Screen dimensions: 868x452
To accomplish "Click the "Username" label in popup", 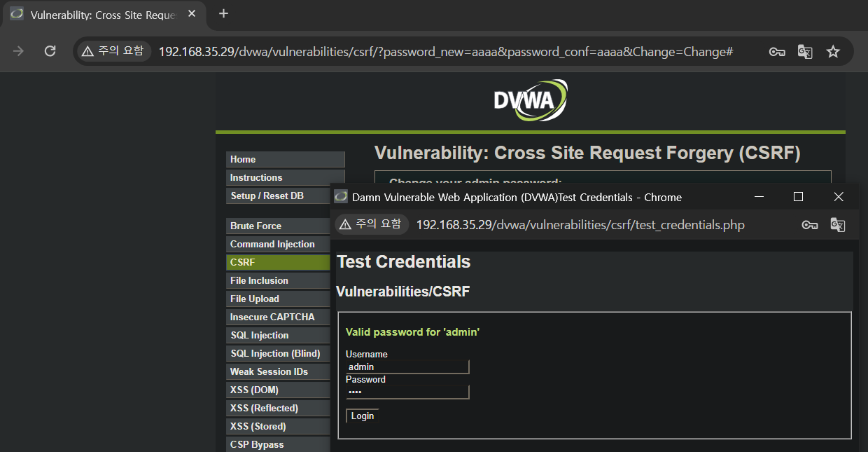I will (x=367, y=354).
